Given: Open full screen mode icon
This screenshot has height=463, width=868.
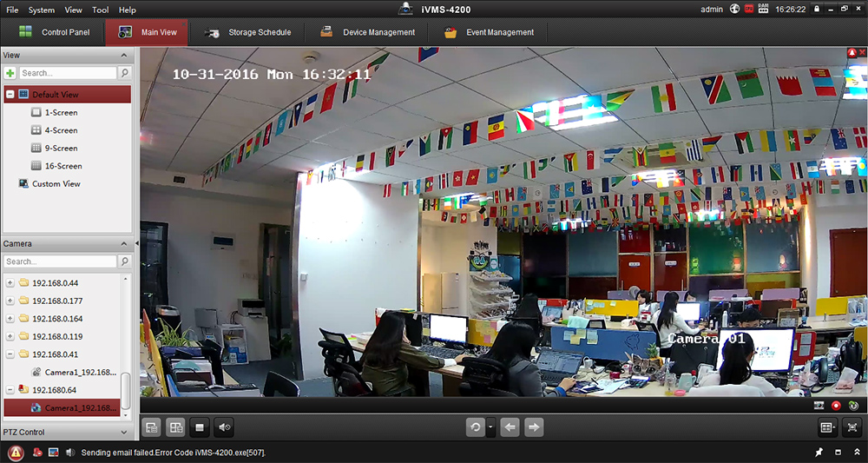Looking at the screenshot, I should (852, 427).
